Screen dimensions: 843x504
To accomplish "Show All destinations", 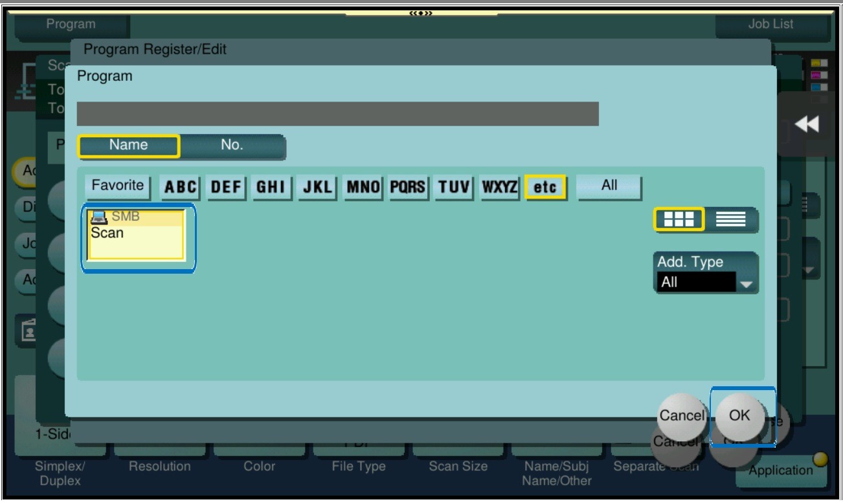I will (x=609, y=186).
